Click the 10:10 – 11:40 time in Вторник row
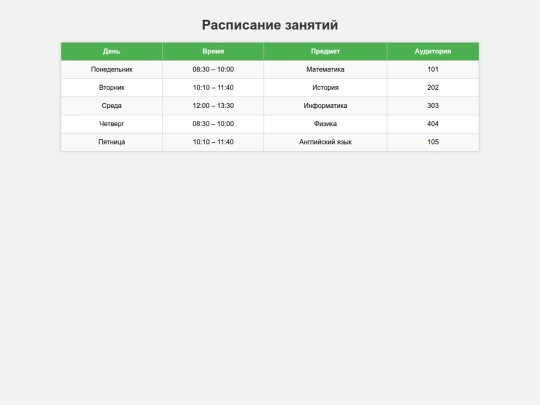This screenshot has width=540, height=405. (213, 87)
